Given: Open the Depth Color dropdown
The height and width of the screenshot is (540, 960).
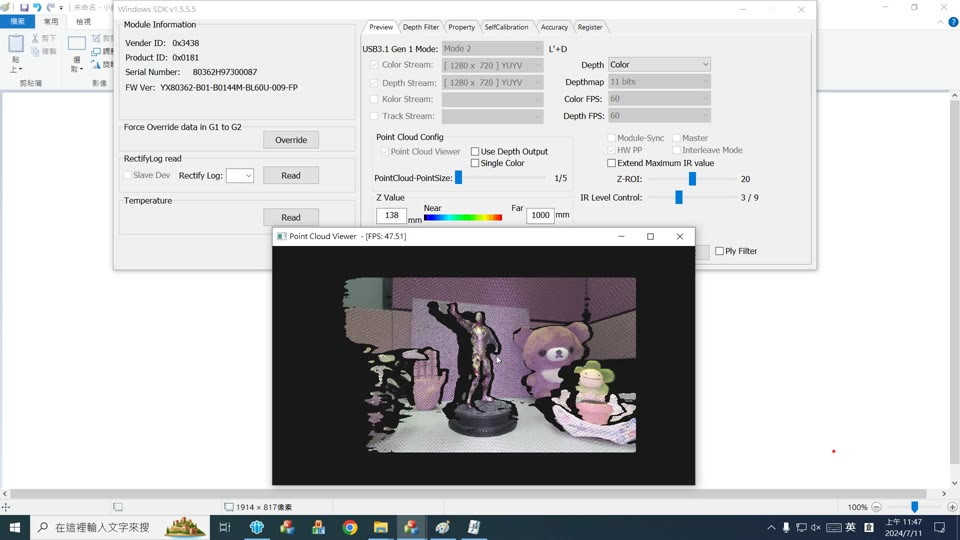Looking at the screenshot, I should (x=659, y=64).
